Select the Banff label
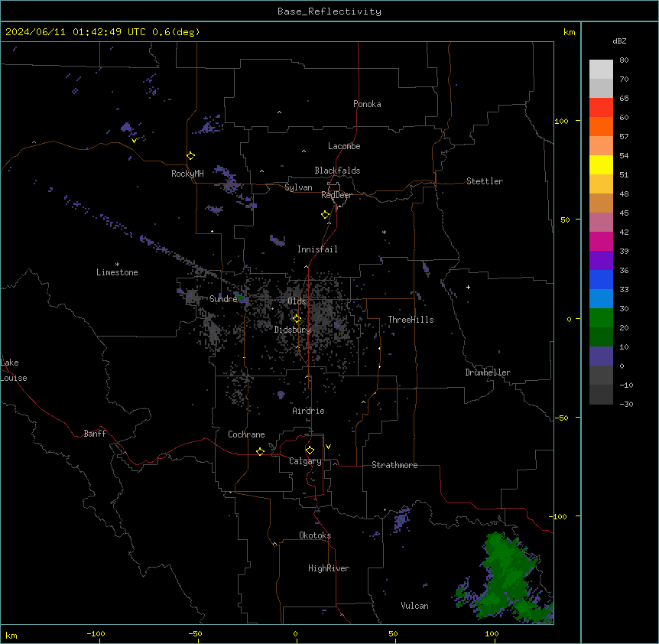Viewport: 659px width, 644px height. coord(95,434)
